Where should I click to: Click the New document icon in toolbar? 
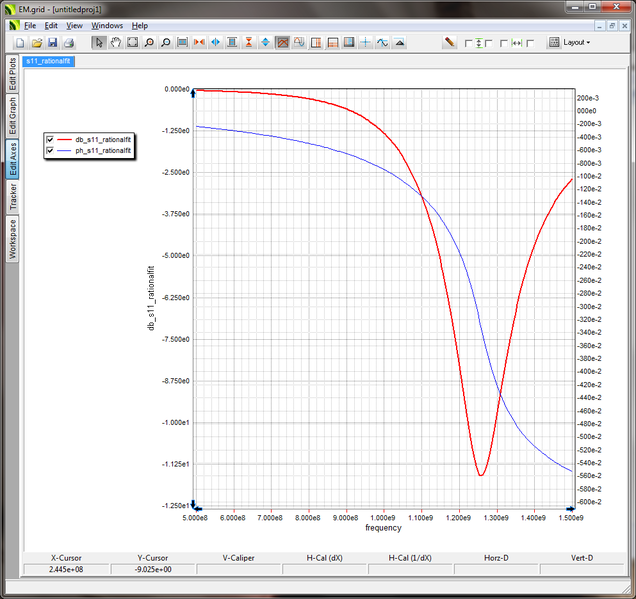coord(20,43)
